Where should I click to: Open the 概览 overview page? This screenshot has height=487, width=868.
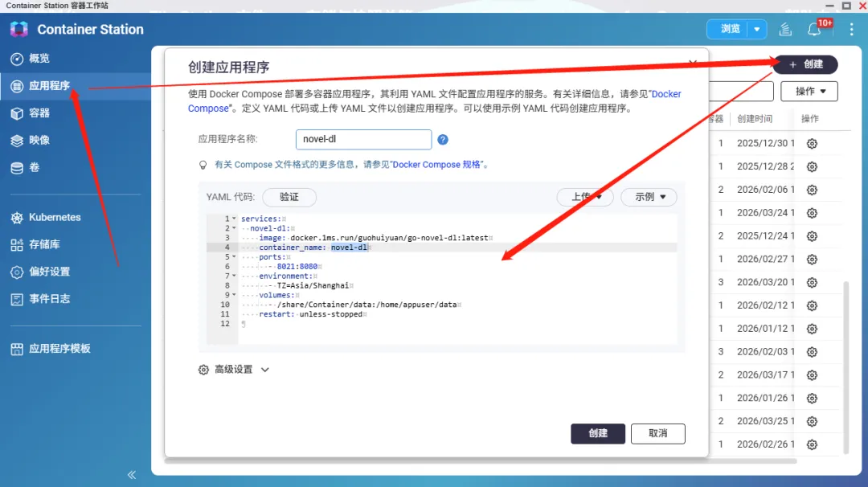(39, 58)
